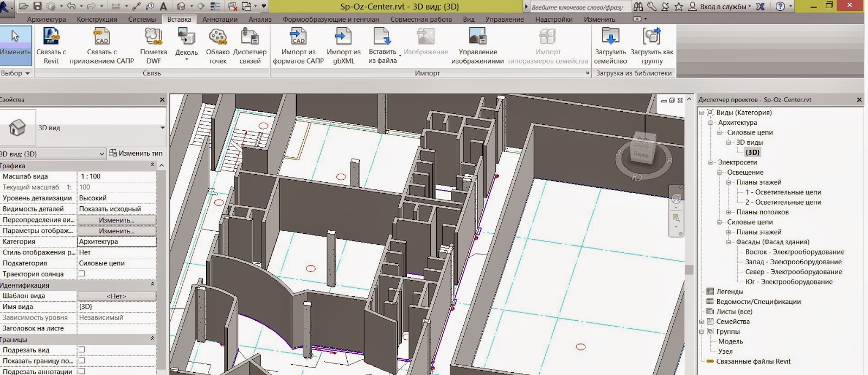The height and width of the screenshot is (375, 868).
Task: Select Связанные файлы Revit node
Action: tap(754, 361)
